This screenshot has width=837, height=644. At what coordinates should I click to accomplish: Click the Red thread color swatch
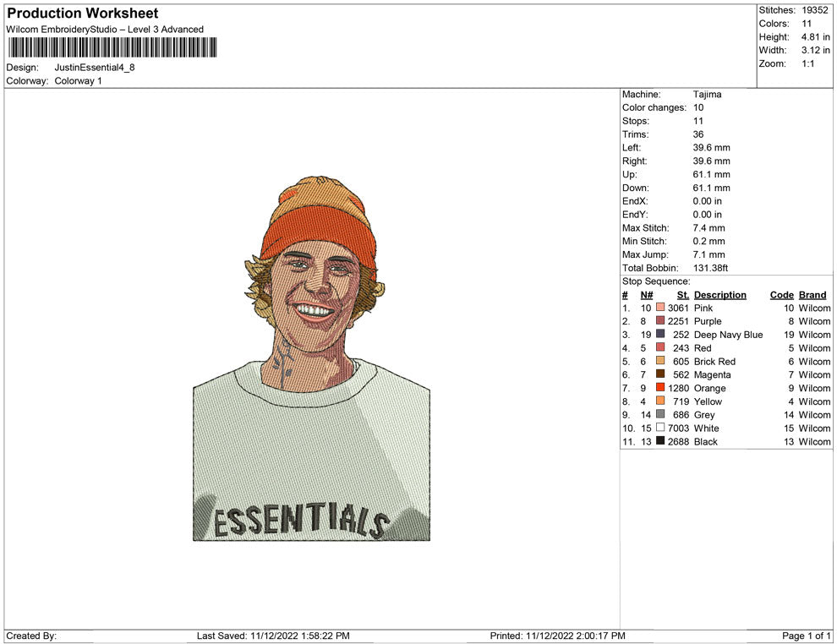coord(660,347)
